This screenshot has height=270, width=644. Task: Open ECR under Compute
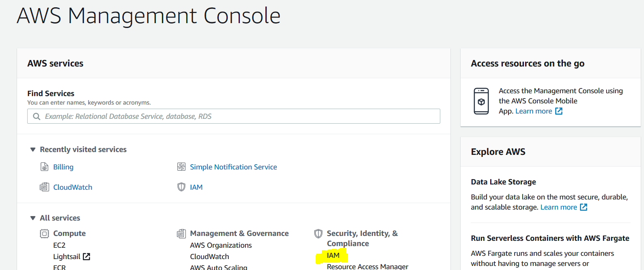click(x=59, y=267)
